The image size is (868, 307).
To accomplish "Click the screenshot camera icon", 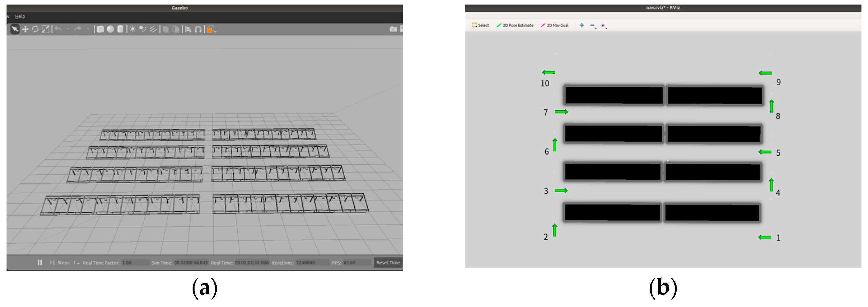I will tap(393, 29).
